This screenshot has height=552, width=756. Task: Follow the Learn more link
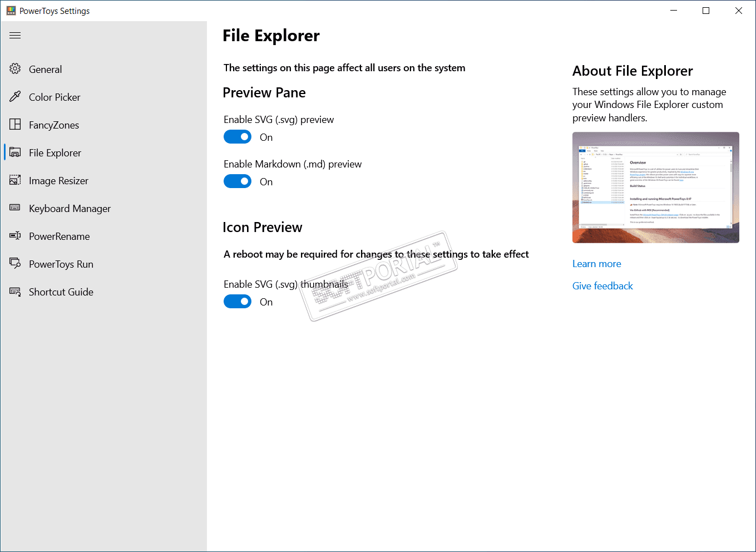(x=597, y=264)
